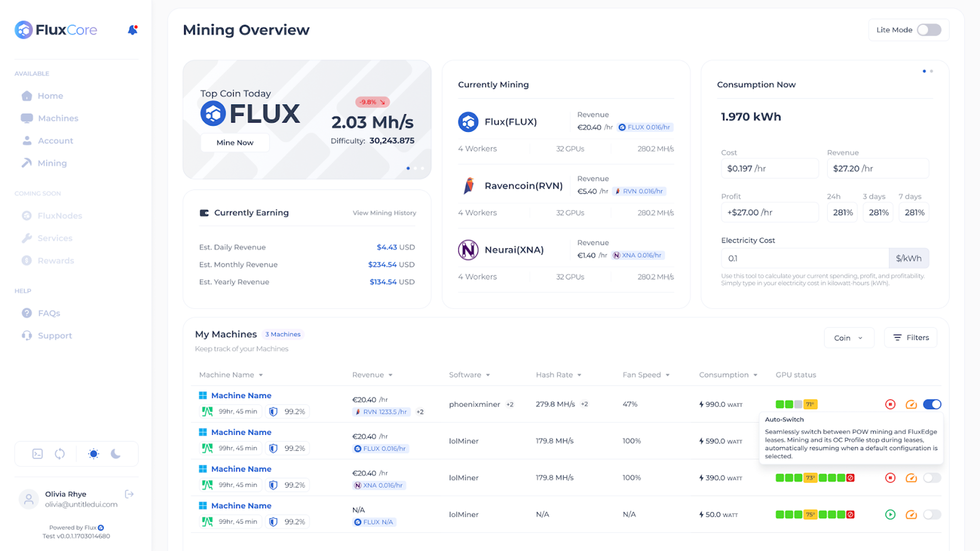Click the notification bell icon
The image size is (980, 551).
click(132, 30)
